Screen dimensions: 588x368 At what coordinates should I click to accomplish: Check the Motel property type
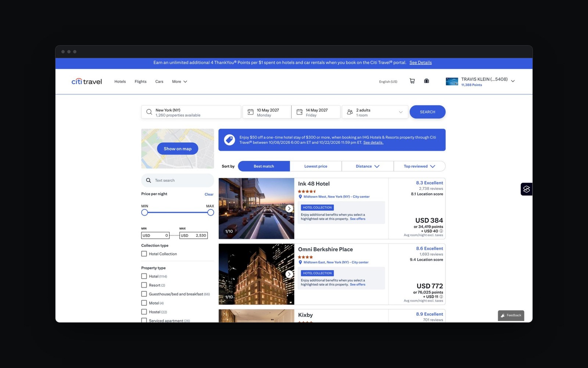[144, 303]
